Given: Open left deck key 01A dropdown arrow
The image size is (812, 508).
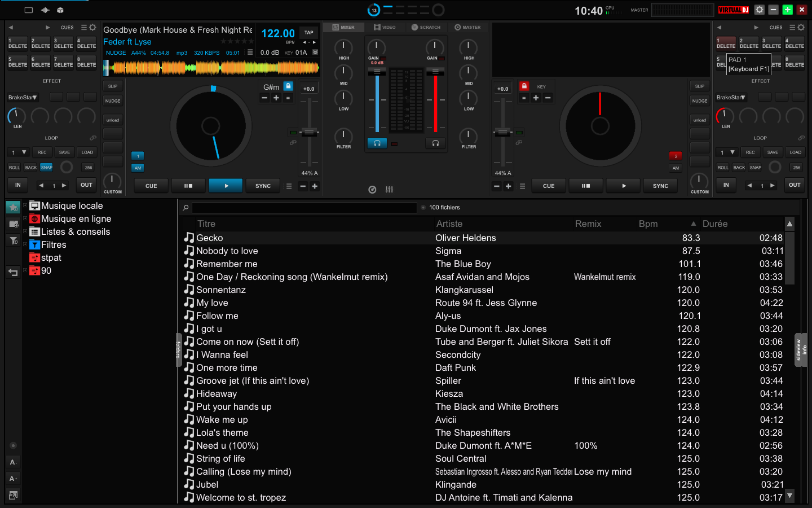Looking at the screenshot, I should pos(315,52).
